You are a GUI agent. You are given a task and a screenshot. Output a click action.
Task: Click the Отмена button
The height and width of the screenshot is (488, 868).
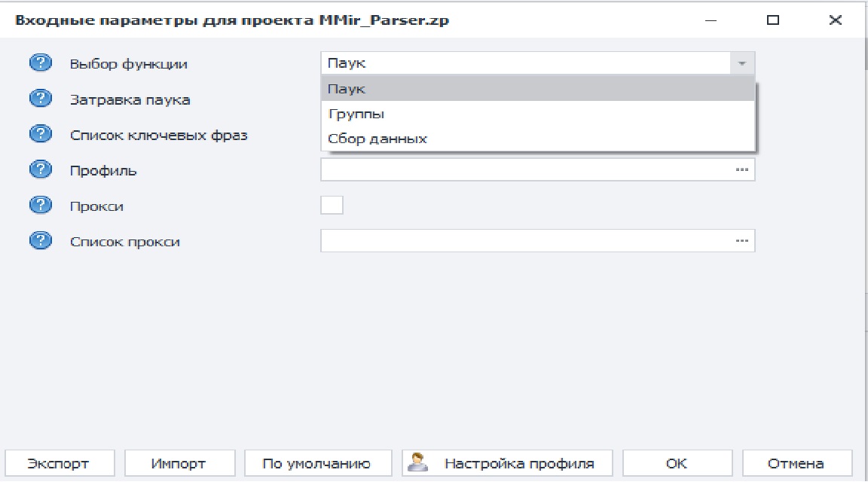tap(797, 463)
